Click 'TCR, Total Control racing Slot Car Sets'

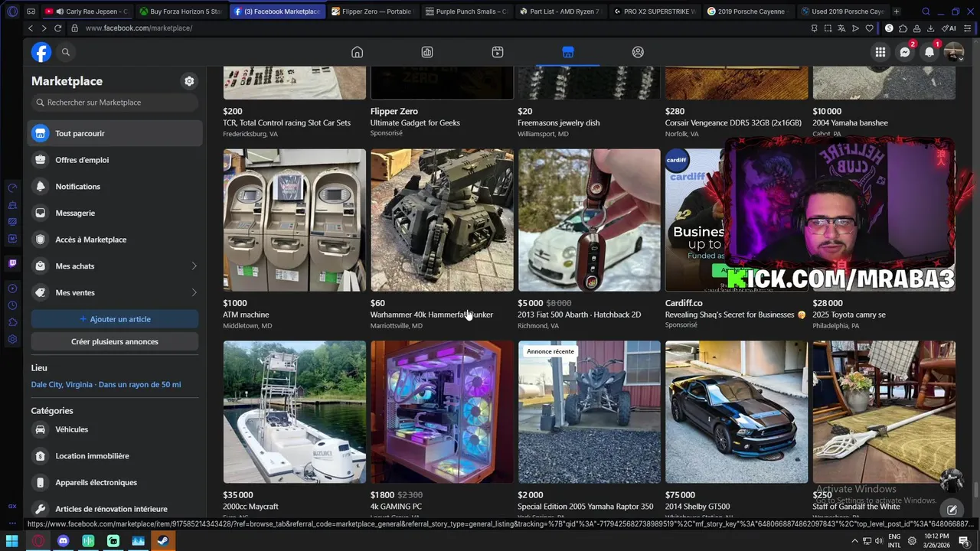287,122
